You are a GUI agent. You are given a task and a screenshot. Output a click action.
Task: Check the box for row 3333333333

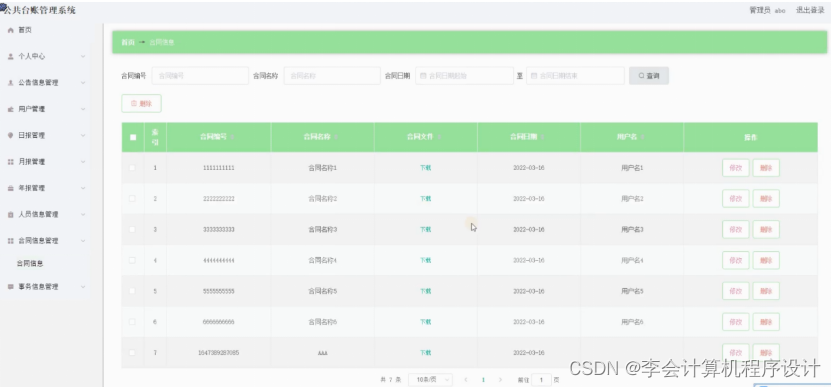point(132,229)
